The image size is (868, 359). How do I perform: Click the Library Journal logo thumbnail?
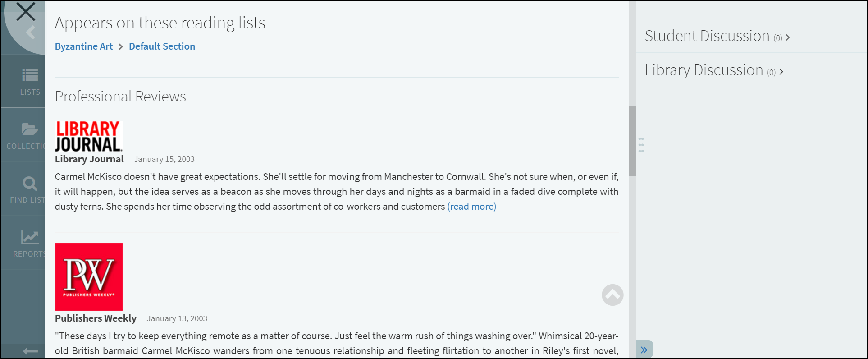tap(88, 136)
